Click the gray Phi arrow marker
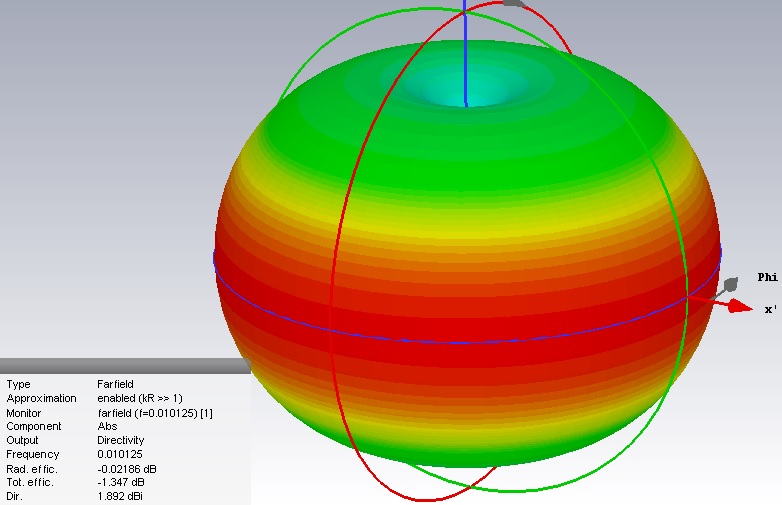 (730, 284)
